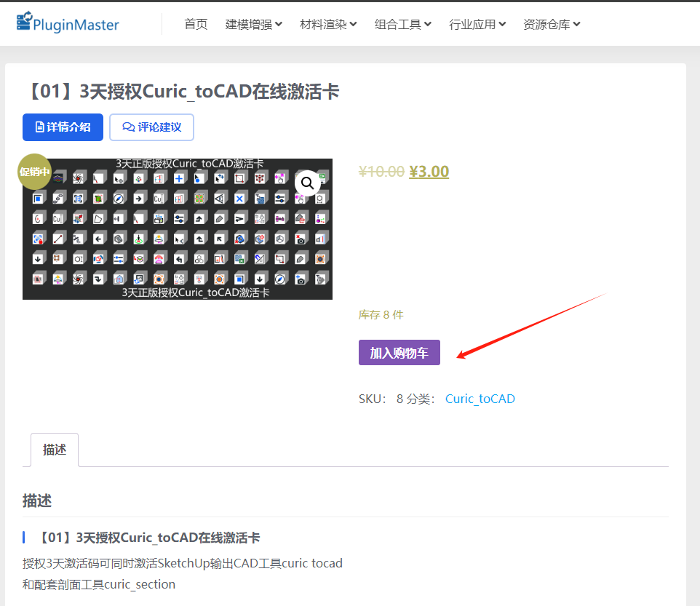Expand the 资源仓库 navigation menu
Viewport: 700px width, 606px height.
552,24
